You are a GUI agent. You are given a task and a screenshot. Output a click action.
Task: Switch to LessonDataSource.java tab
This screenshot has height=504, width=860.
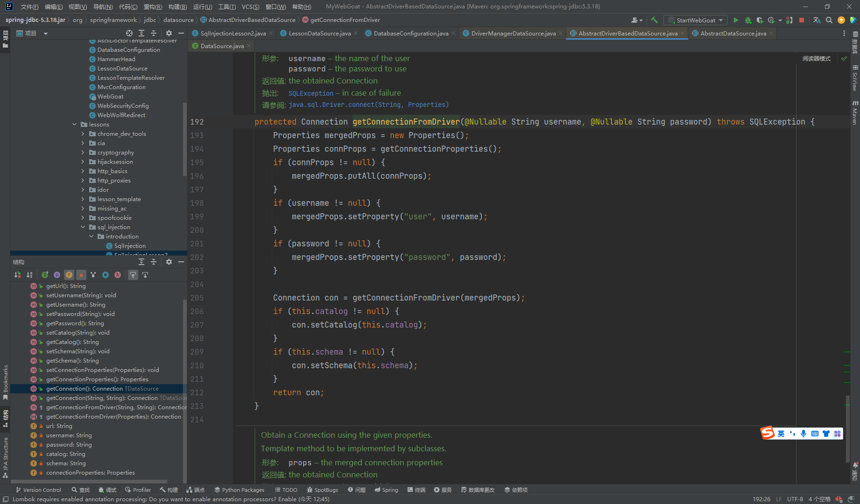coord(319,33)
